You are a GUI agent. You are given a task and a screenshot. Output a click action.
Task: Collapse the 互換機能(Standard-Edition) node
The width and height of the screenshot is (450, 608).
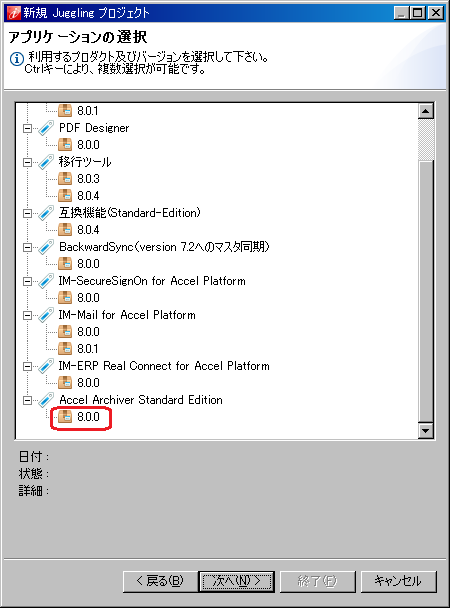[28, 213]
